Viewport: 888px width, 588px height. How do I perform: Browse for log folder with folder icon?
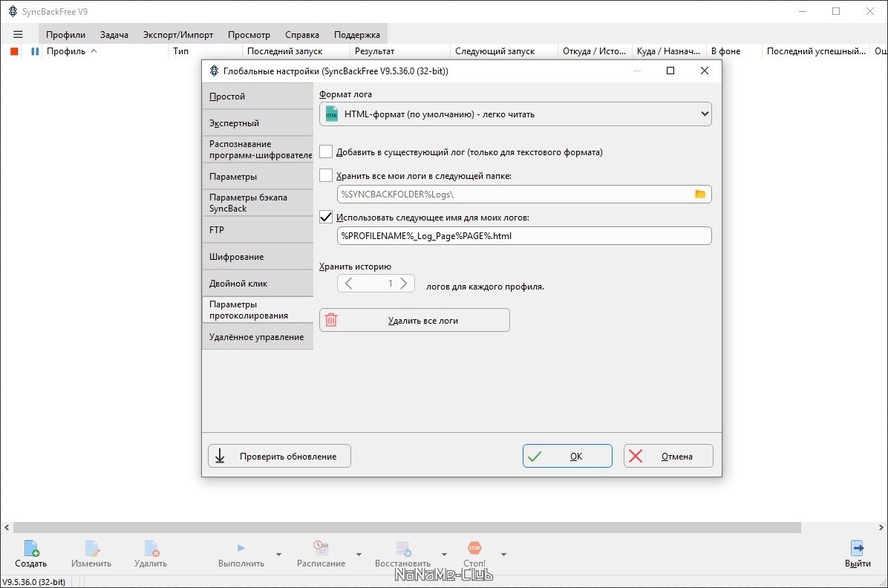point(700,195)
